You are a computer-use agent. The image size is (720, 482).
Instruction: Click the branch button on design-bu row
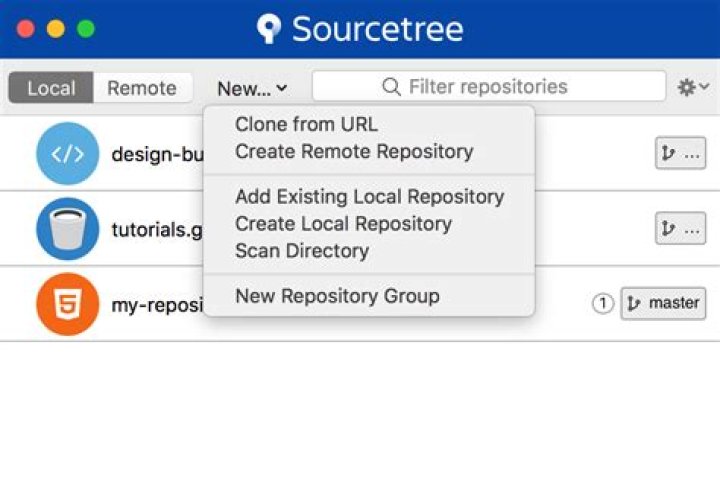click(681, 153)
